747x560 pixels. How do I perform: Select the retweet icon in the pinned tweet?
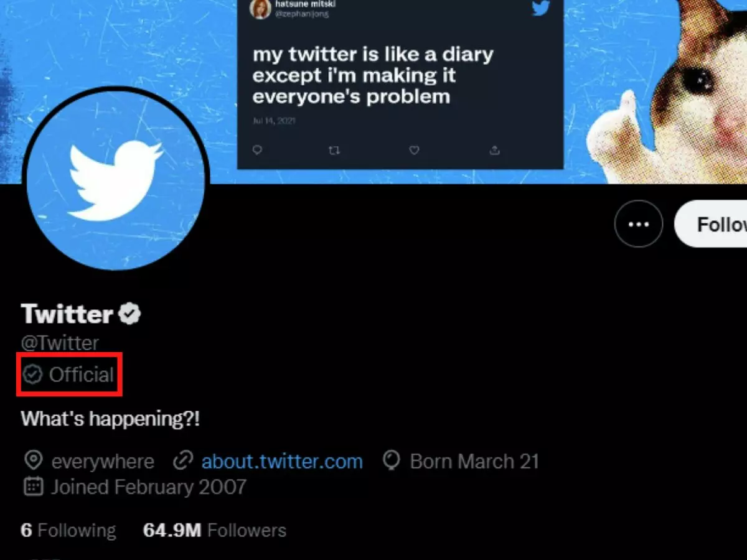334,150
